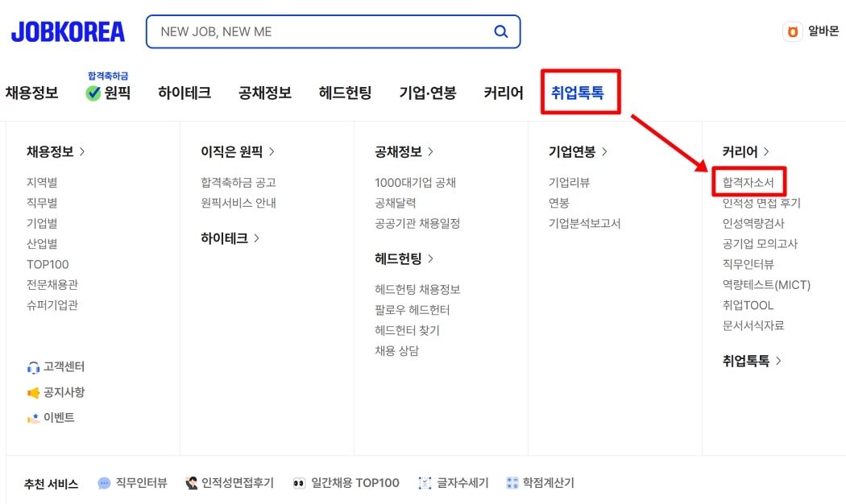This screenshot has height=504, width=846.
Task: Expand 취업톡톡 section chevron at bottom
Action: click(778, 361)
